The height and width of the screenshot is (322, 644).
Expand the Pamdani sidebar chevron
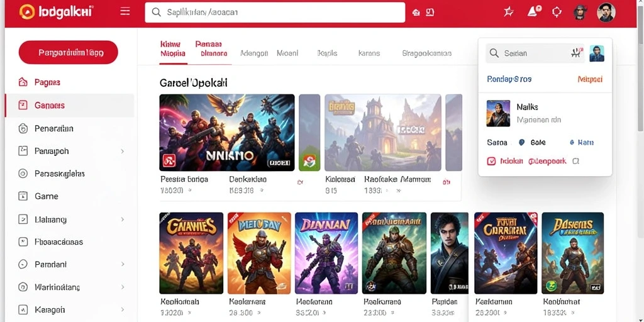point(123,265)
